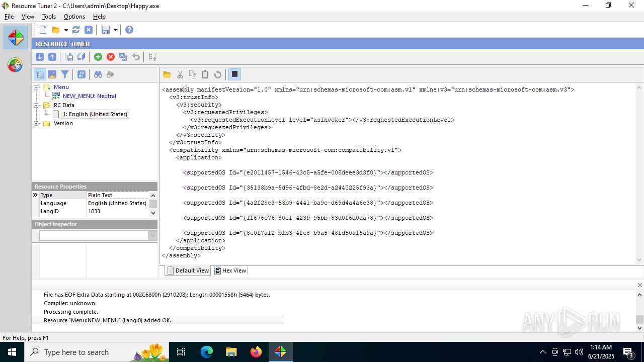Click the change resource language icon

[123, 57]
